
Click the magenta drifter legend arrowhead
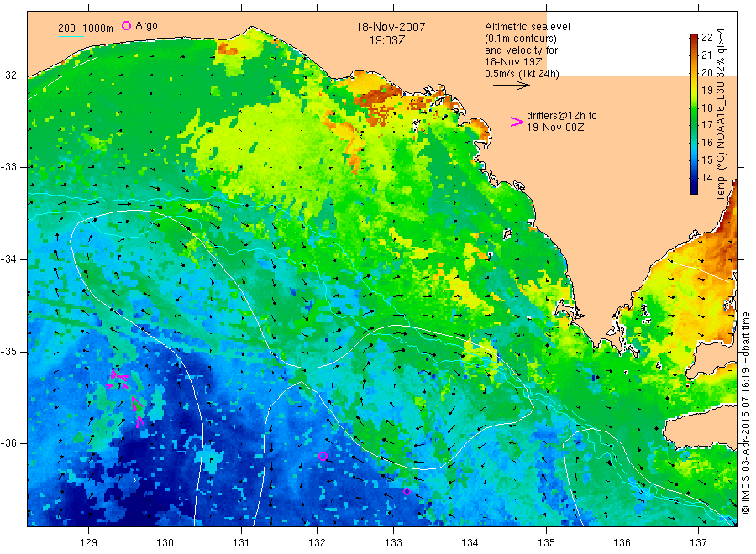coord(517,122)
